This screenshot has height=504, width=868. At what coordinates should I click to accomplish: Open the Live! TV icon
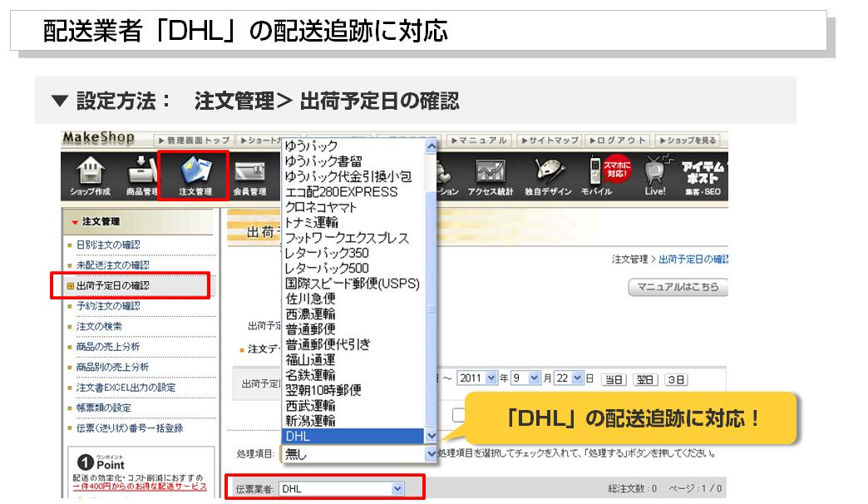click(x=655, y=176)
